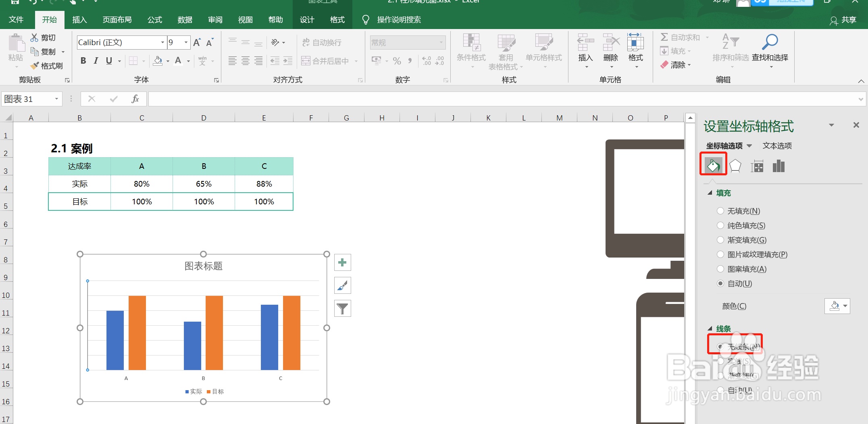Click the Copy (复制) icon

pyautogui.click(x=35, y=52)
